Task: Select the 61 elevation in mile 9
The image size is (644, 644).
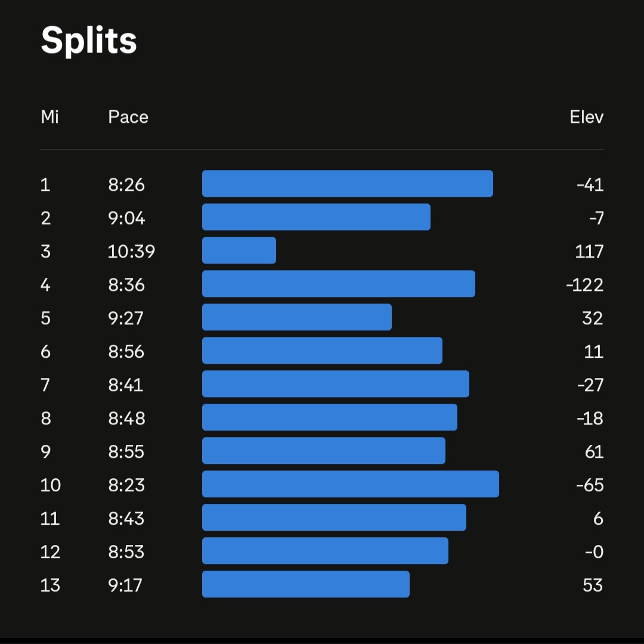Action: [594, 452]
